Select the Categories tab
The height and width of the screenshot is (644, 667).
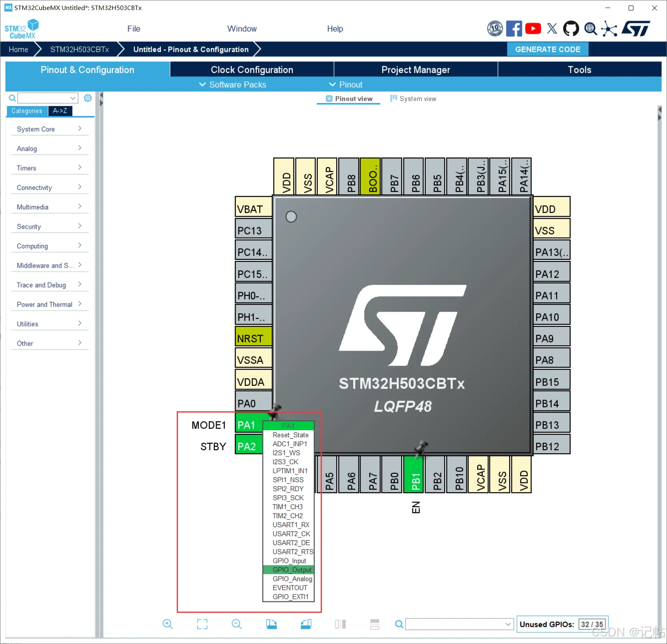(x=27, y=111)
